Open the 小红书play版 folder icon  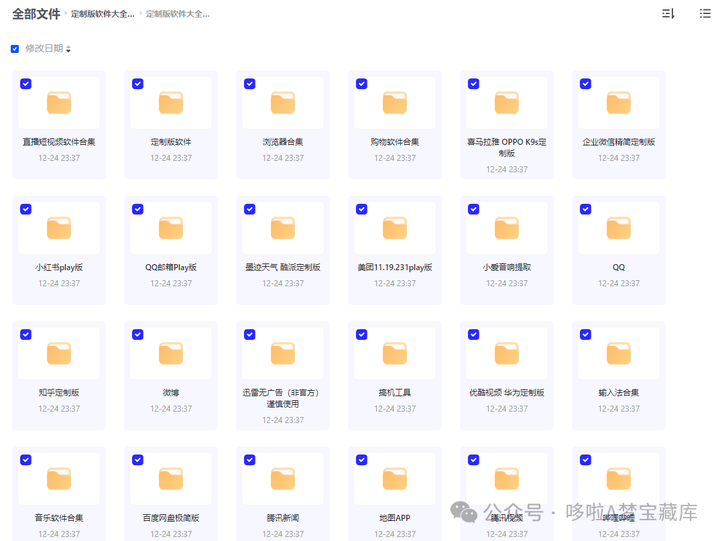point(59,228)
